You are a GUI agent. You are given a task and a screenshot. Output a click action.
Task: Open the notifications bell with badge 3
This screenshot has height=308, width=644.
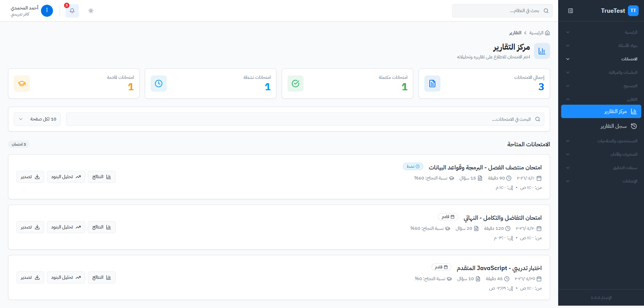72,11
